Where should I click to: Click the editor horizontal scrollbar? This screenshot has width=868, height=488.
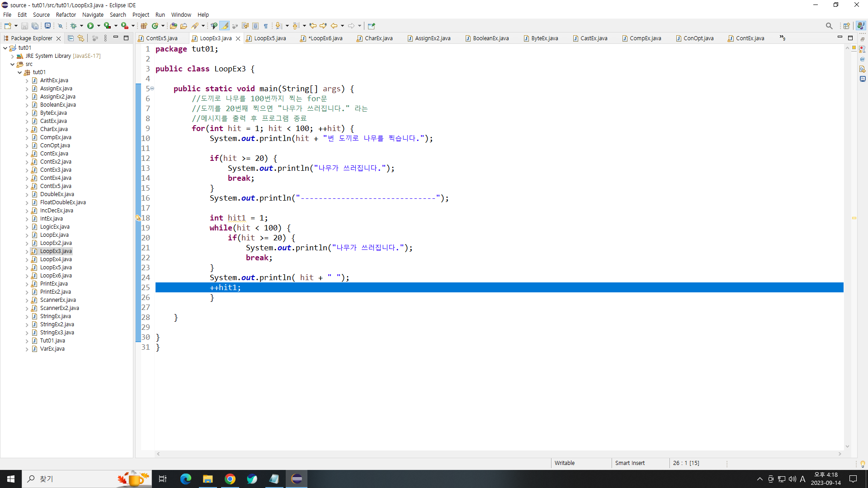click(x=497, y=454)
